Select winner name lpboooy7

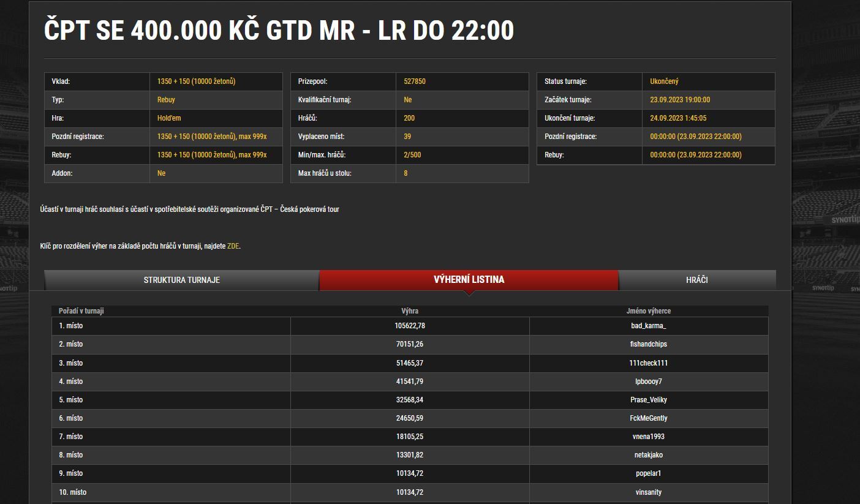(649, 382)
